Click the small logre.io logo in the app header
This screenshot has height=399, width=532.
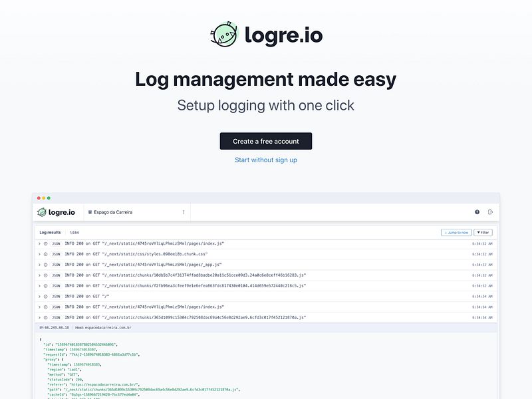[x=56, y=212]
